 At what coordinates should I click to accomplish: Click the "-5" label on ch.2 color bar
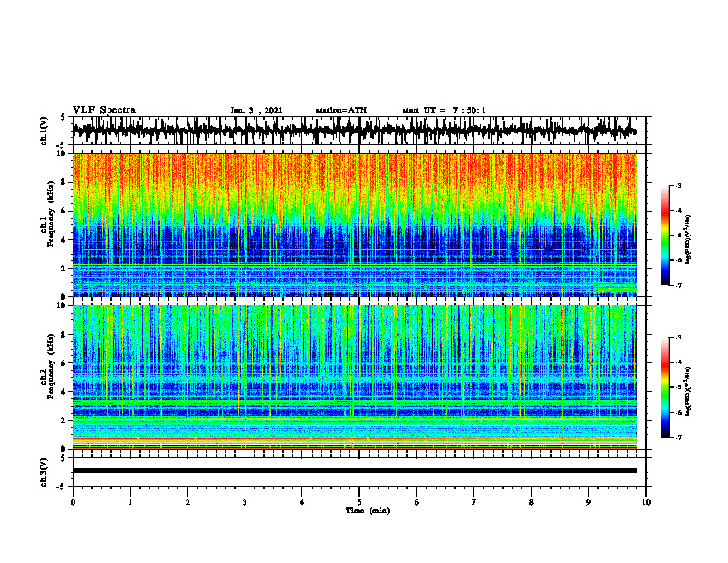(678, 387)
